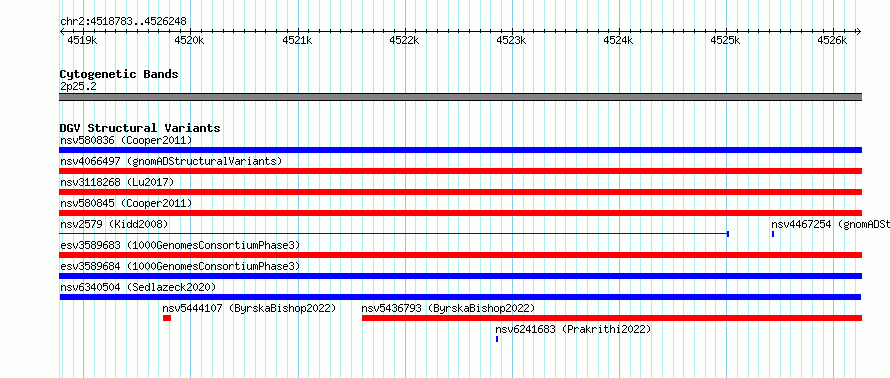Open the esv3589683 variant label
The image size is (890, 378).
(x=180, y=245)
